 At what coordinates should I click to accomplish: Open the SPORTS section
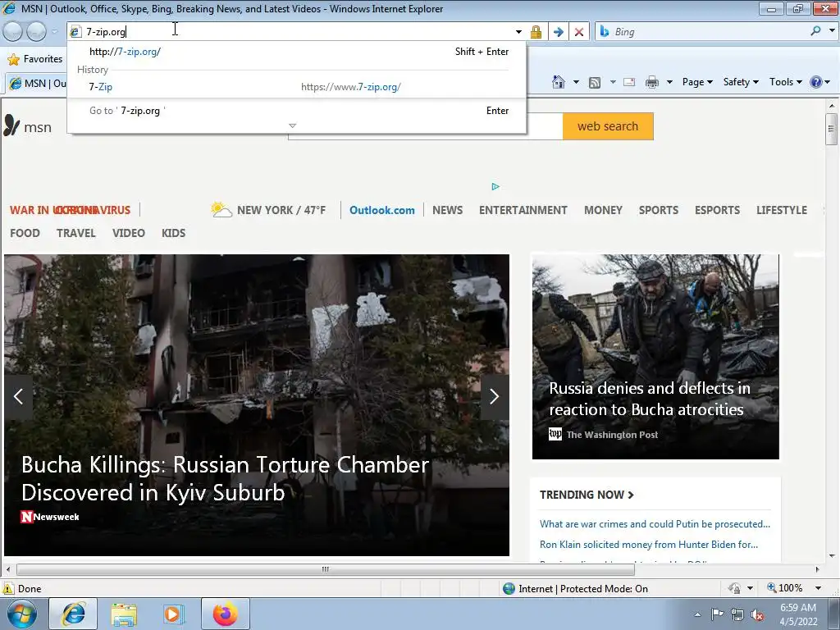659,210
